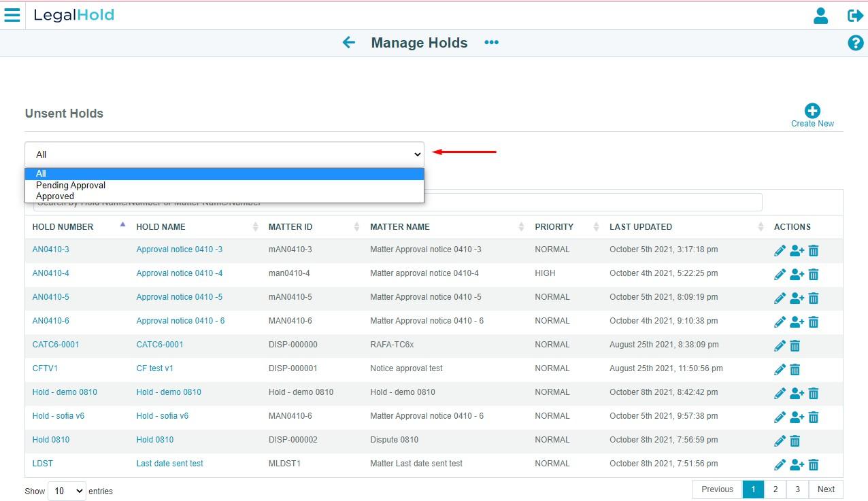Viewport: 868px width, 501px height.
Task: Open the Hold - sofia v6 number link
Action: coord(59,416)
